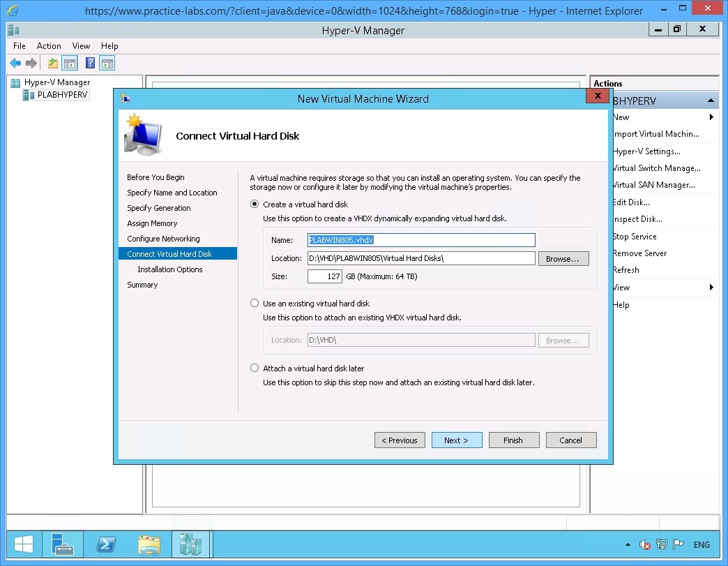The width and height of the screenshot is (728, 566).
Task: Click the back navigation arrow
Action: (x=15, y=63)
